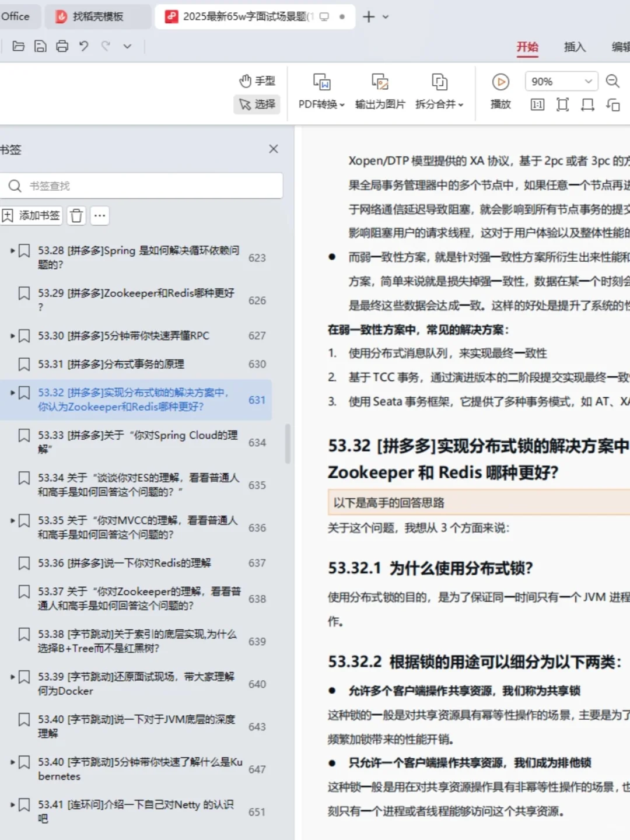Click bookmark icon of 53.34 entry

[24, 478]
